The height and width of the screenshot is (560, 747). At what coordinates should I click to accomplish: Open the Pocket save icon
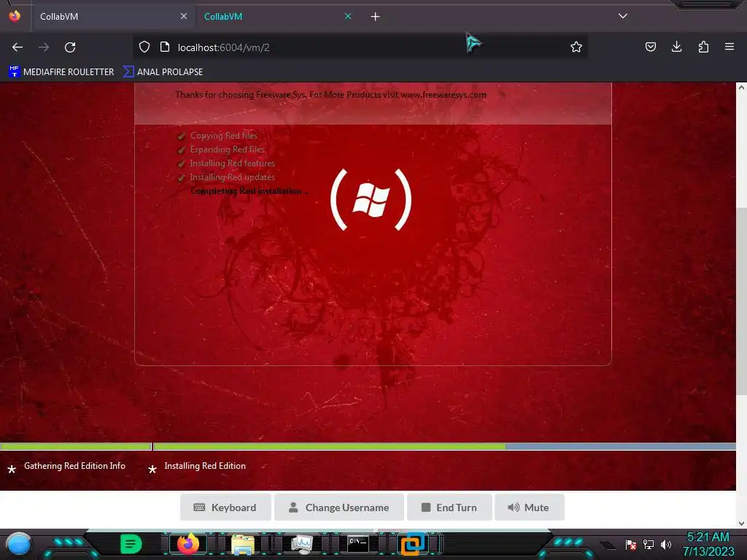(651, 47)
